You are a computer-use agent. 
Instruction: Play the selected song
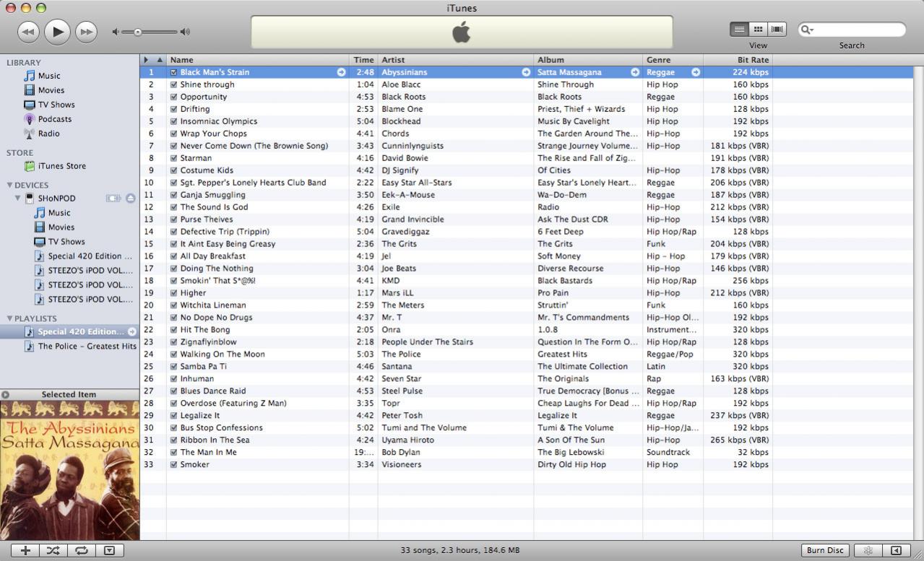coord(57,31)
